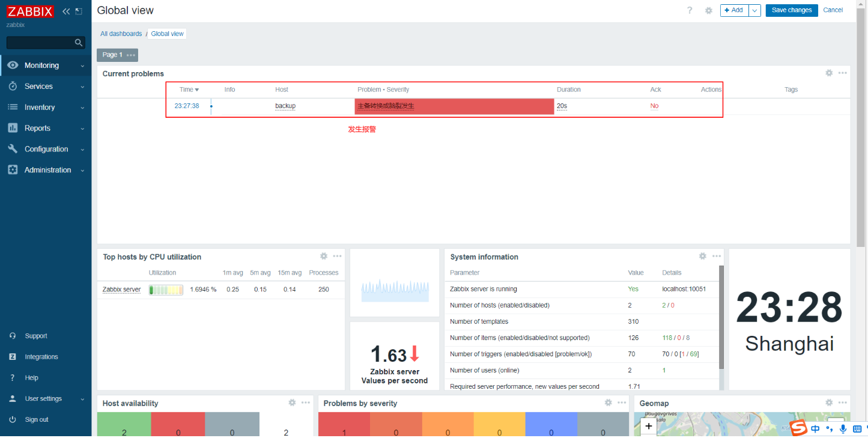Click the Support headset icon
This screenshot has width=868, height=438.
coord(13,336)
